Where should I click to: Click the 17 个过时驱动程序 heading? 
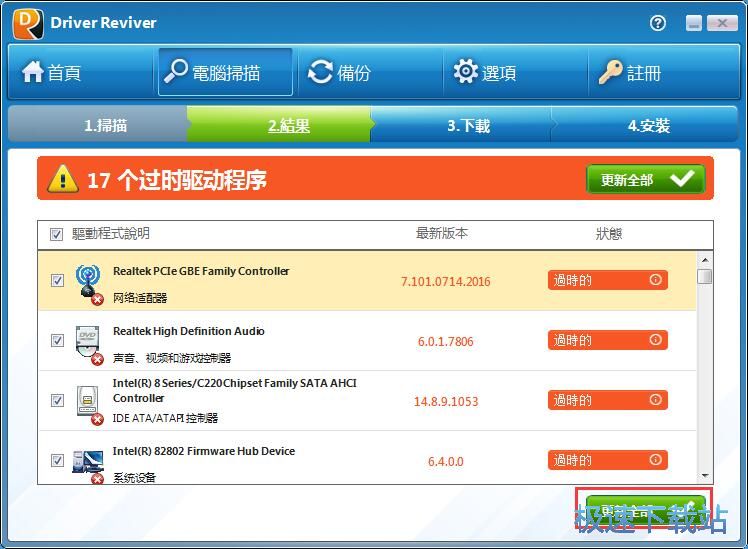point(177,180)
